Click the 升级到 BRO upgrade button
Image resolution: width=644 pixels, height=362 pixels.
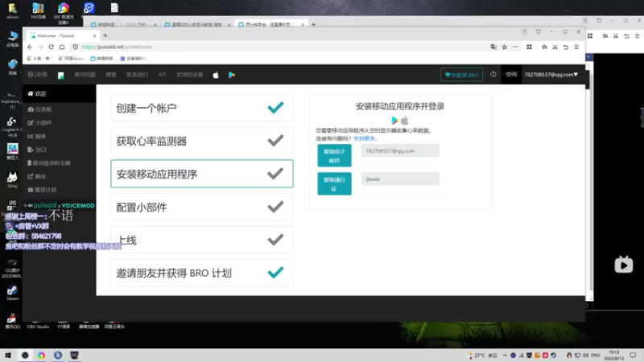point(461,75)
